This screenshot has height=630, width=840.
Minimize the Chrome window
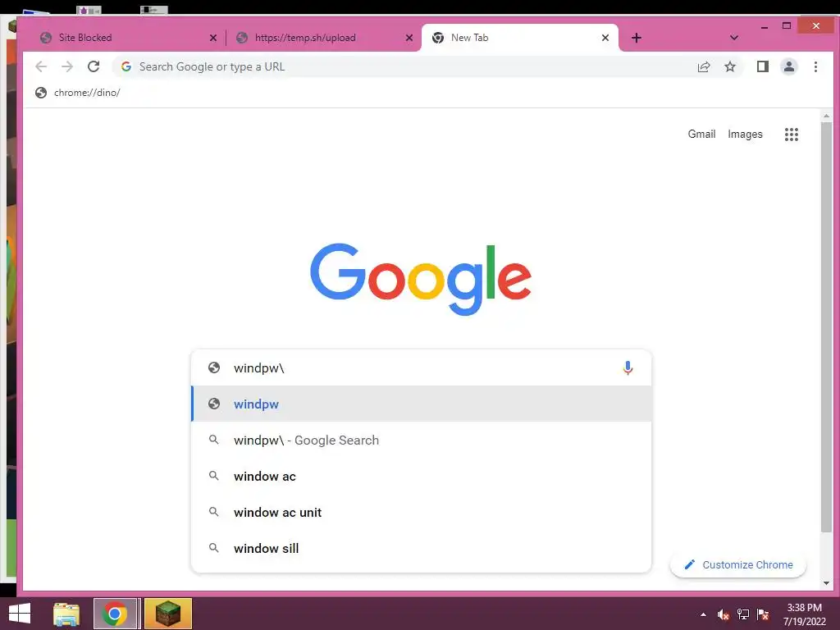(765, 26)
